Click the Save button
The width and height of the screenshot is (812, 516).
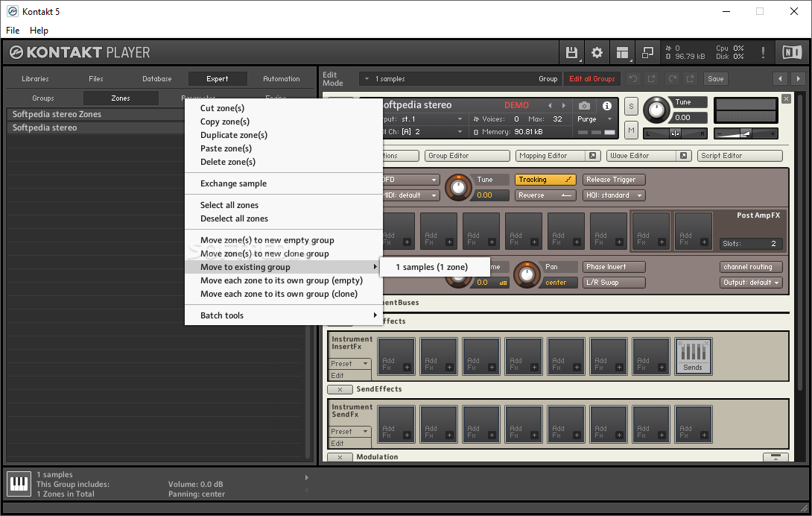716,79
